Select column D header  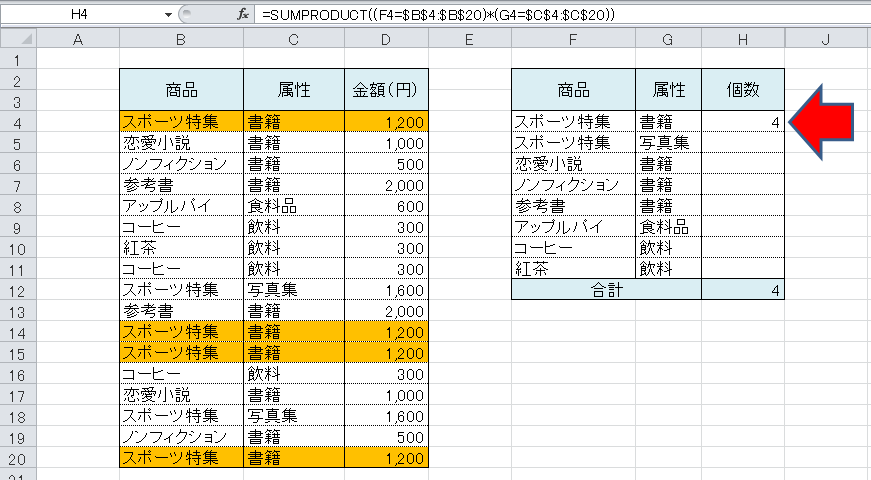[386, 39]
